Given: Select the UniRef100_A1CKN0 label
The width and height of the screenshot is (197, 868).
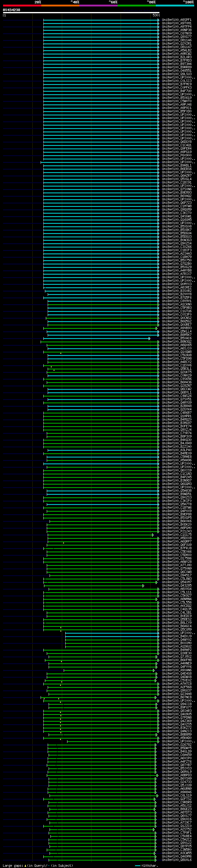Looking at the screenshot, I should [176, 304].
